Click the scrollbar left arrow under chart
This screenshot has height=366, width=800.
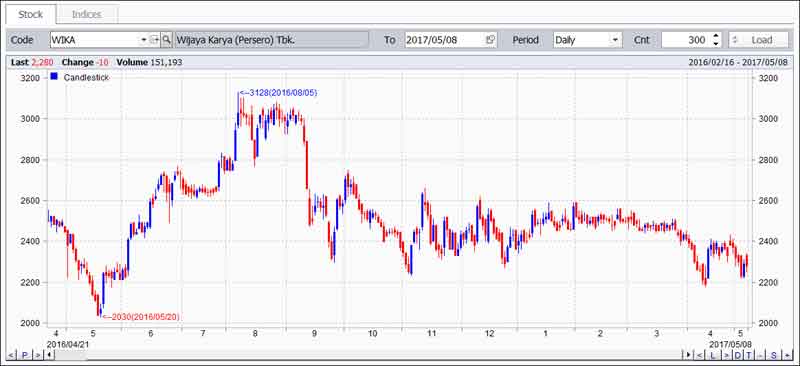(x=50, y=355)
